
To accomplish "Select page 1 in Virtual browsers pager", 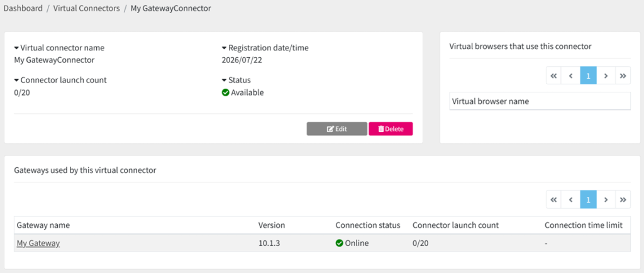I will [588, 76].
